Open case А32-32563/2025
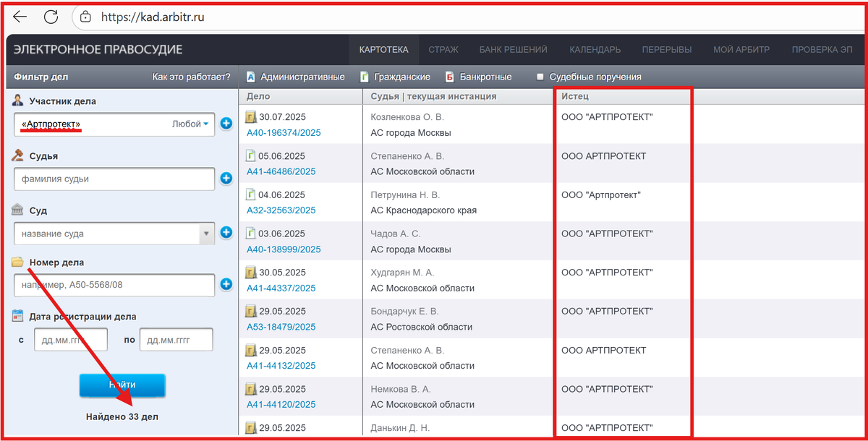The width and height of the screenshot is (868, 441). click(281, 210)
